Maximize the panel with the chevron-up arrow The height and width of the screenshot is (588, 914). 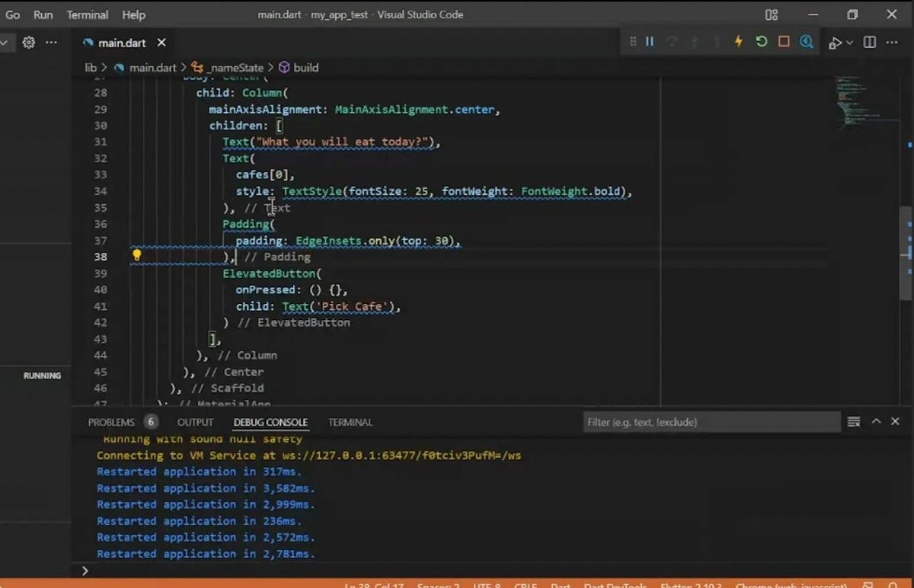(876, 421)
